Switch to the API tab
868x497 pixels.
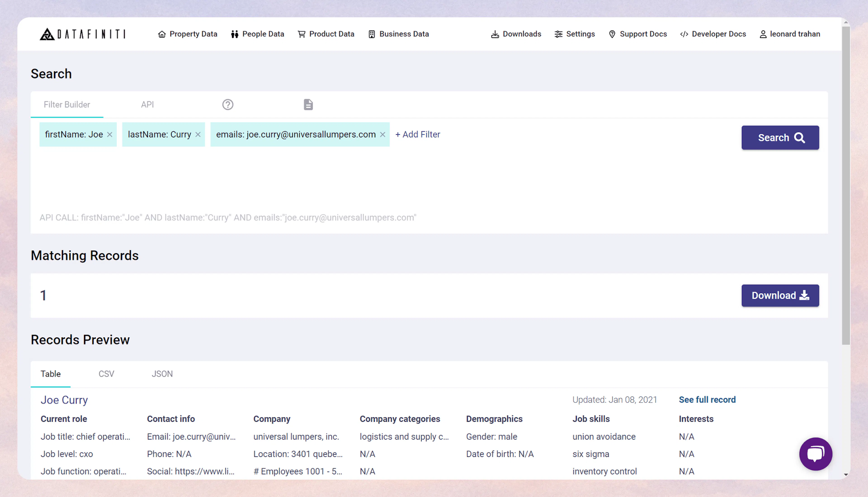(147, 104)
